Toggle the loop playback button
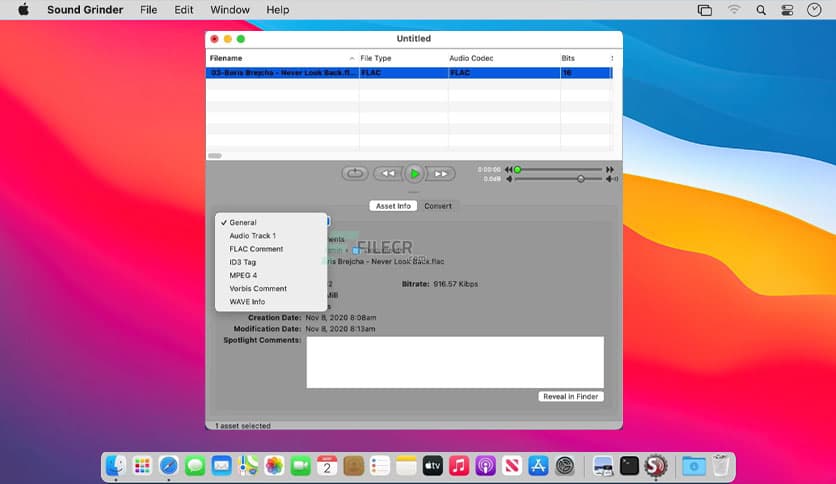The image size is (836, 484). pos(355,173)
